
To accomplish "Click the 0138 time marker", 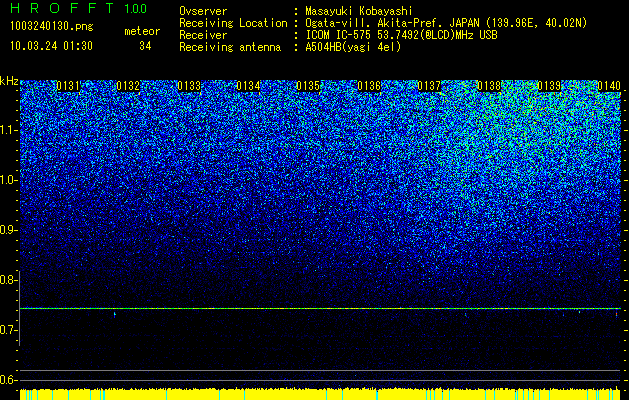I will (489, 86).
